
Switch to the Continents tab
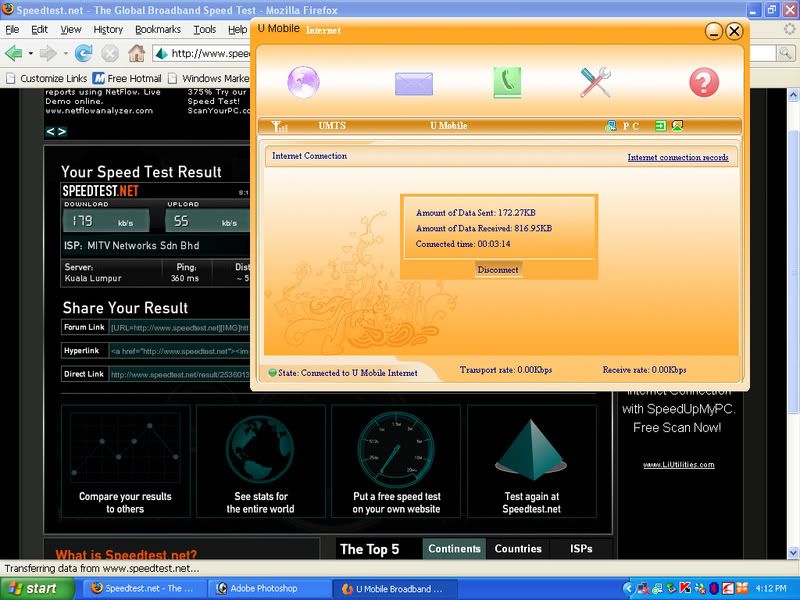454,548
